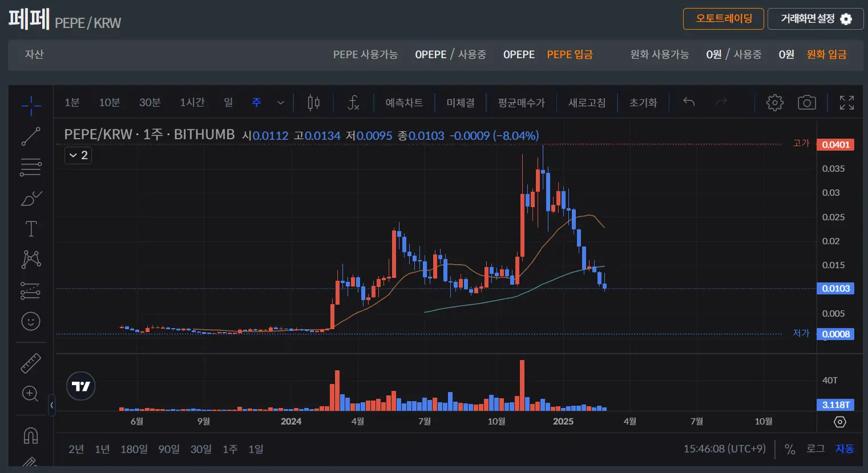
Task: Set date range to 1주
Action: [230, 449]
